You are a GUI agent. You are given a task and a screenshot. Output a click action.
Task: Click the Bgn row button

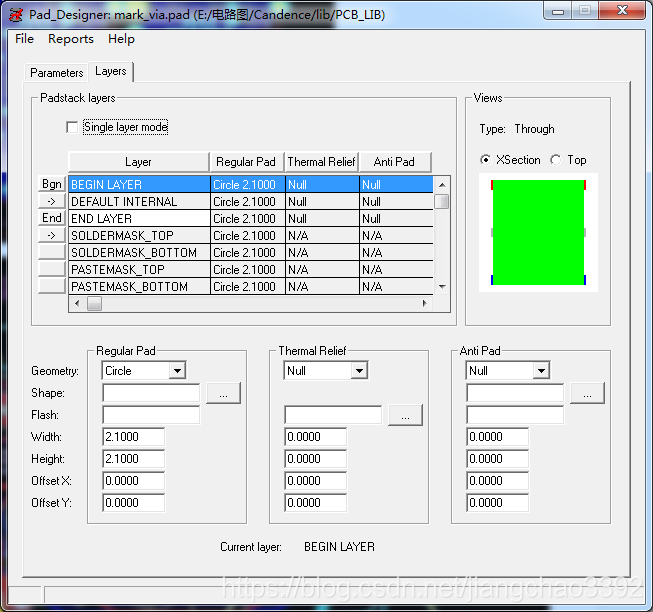[x=52, y=184]
